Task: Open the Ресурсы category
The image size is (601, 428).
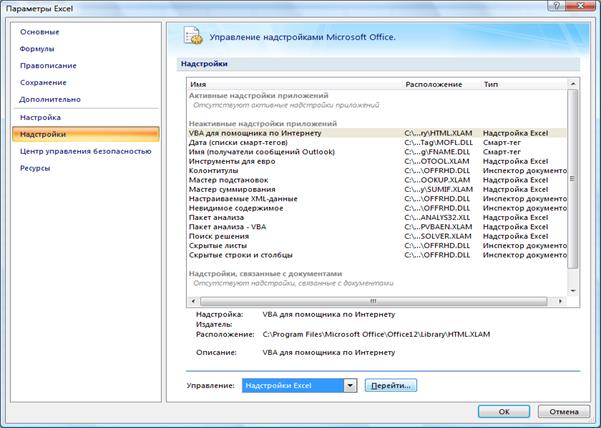Action: click(35, 168)
